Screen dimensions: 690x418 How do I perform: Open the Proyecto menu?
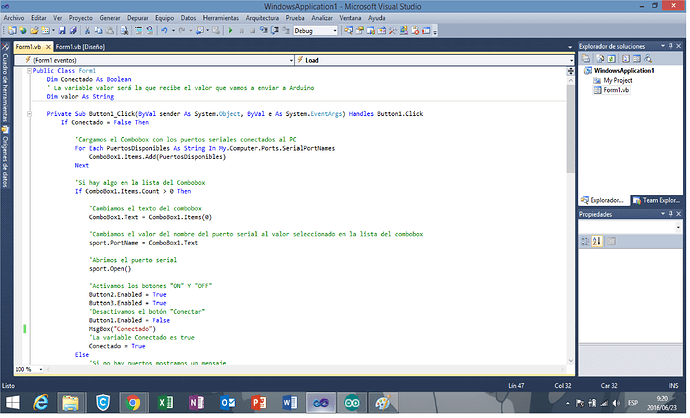coord(81,18)
